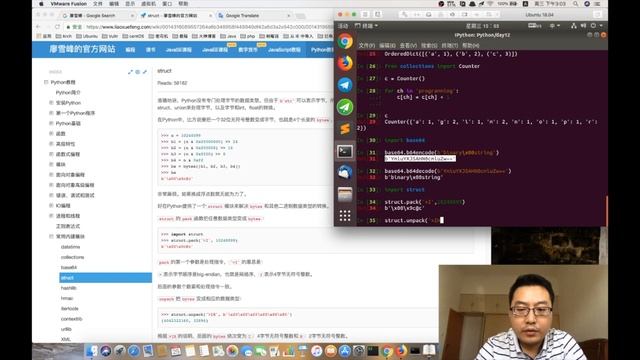
Task: Open the 虚拟机 menu in macOS menu bar
Action: click(x=149, y=4)
